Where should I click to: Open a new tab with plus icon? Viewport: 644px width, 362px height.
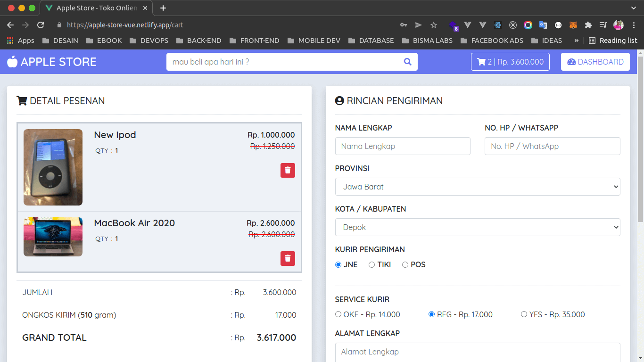pos(163,8)
